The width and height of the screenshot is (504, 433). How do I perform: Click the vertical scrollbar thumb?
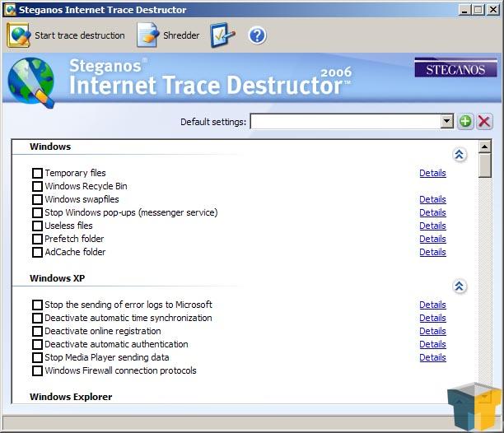(484, 165)
